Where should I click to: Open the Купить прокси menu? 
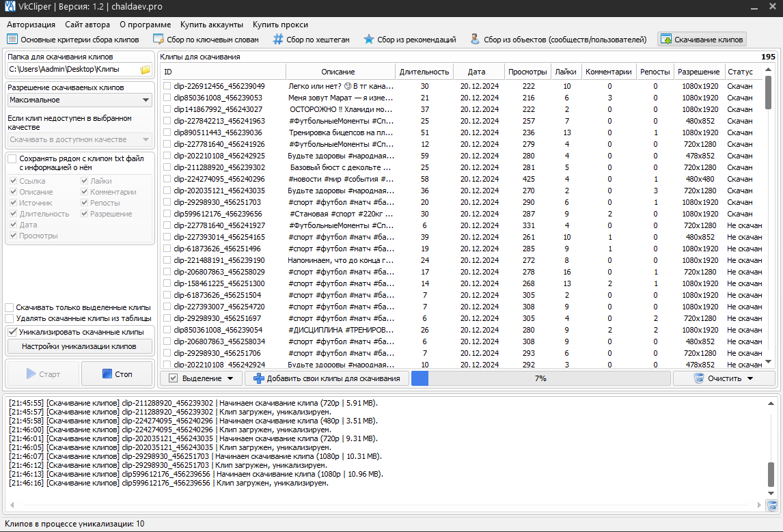coord(280,25)
